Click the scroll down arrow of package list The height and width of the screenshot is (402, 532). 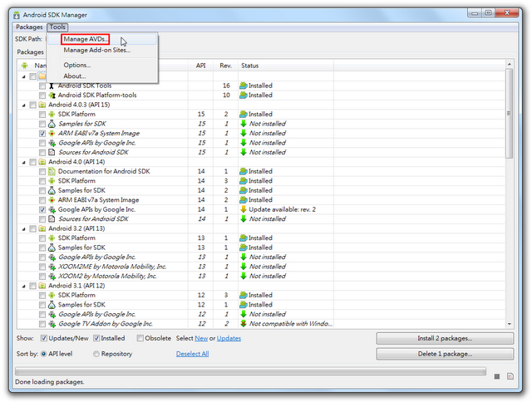pos(509,324)
